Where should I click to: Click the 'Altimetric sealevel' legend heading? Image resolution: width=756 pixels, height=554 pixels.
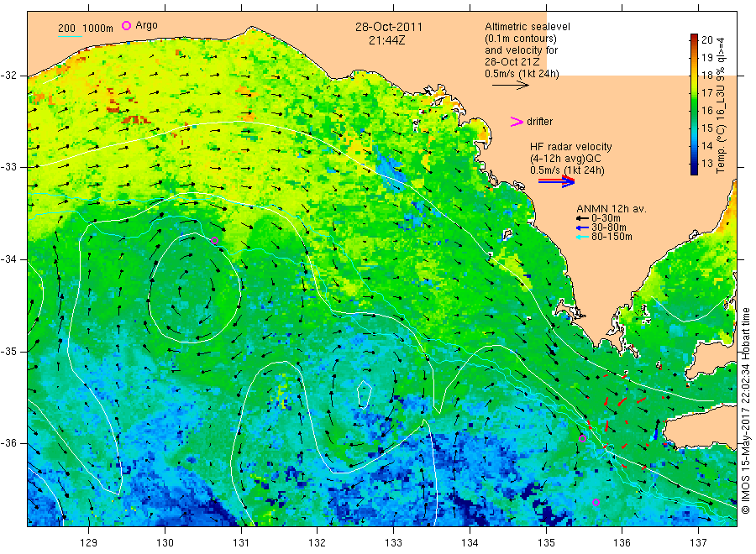pyautogui.click(x=527, y=27)
